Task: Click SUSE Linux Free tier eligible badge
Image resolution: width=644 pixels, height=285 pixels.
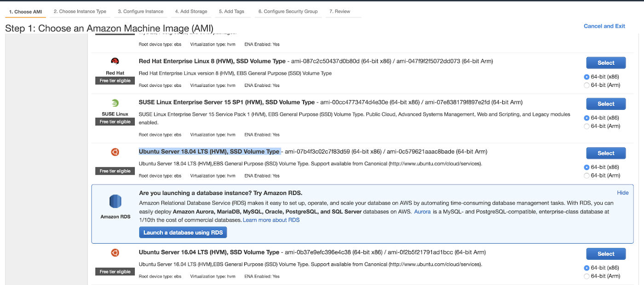Action: tap(115, 122)
